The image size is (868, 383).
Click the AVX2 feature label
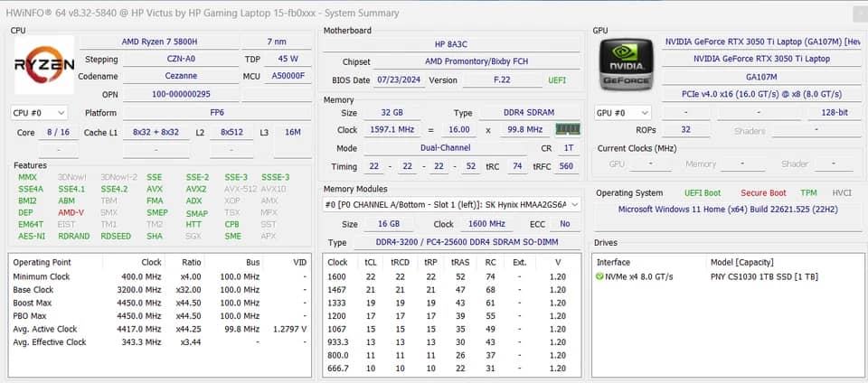196,189
